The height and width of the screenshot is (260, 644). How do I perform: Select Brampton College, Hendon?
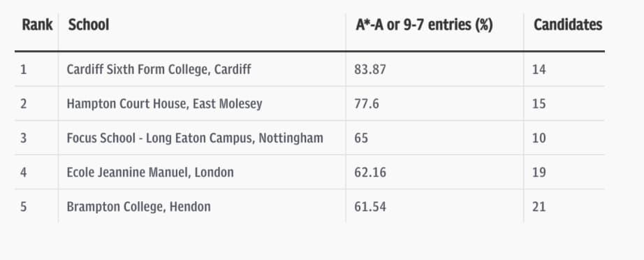tap(138, 207)
